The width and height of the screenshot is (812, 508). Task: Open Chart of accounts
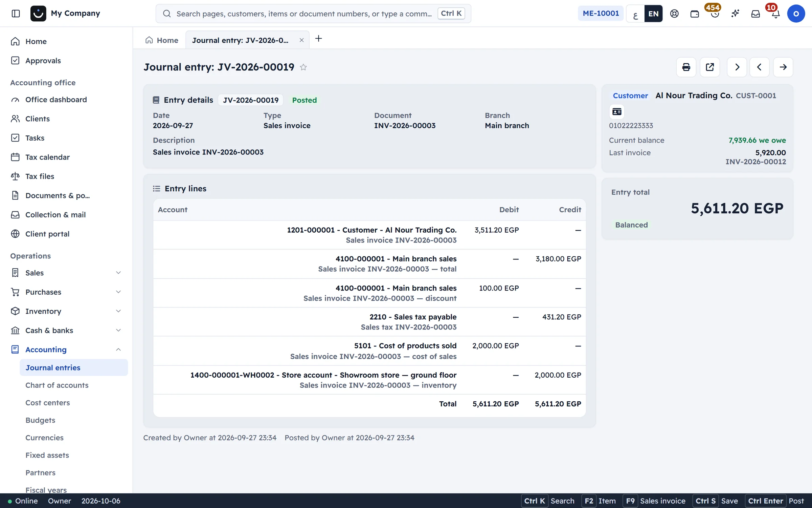pyautogui.click(x=57, y=385)
